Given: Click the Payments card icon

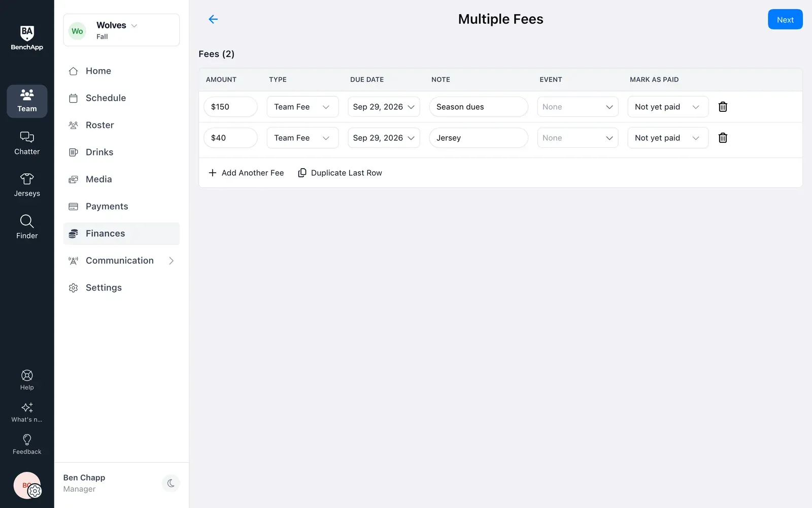Looking at the screenshot, I should click(73, 206).
